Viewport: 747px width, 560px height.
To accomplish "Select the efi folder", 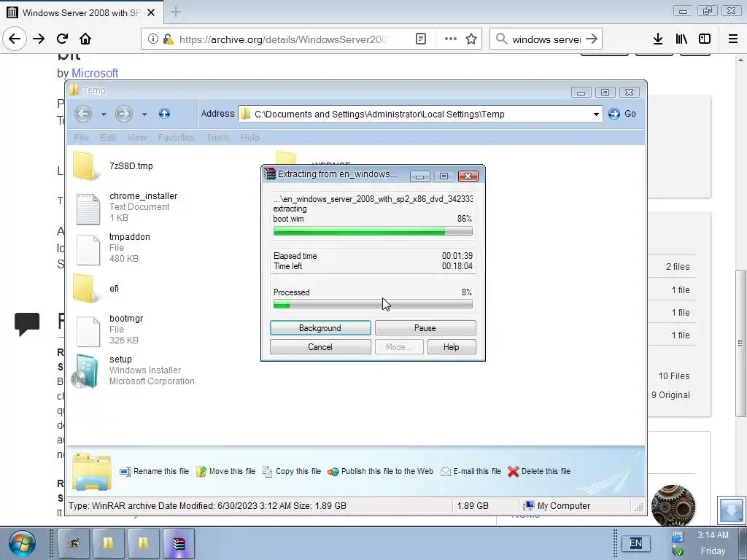I will click(x=96, y=289).
